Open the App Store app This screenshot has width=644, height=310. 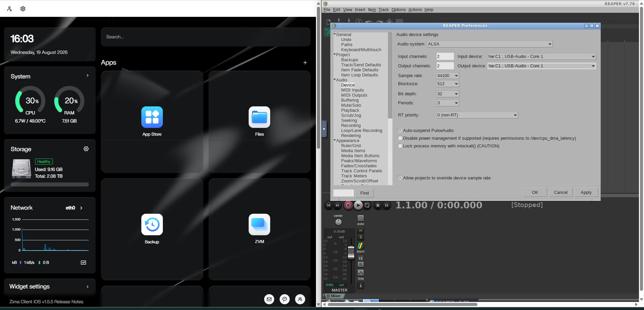point(152,117)
